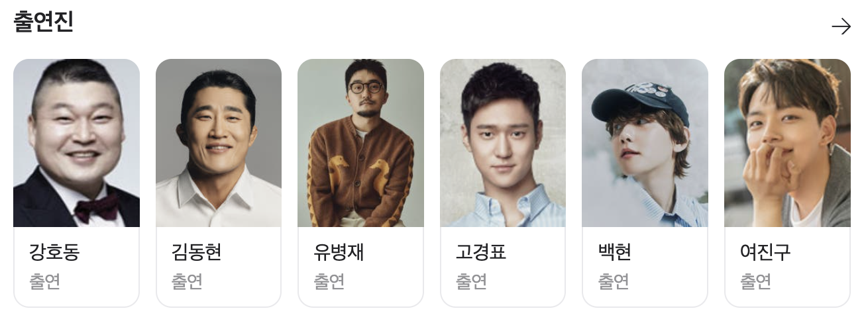Select the 고경표 name label
Viewport: 868px width, 327px height.
(481, 252)
